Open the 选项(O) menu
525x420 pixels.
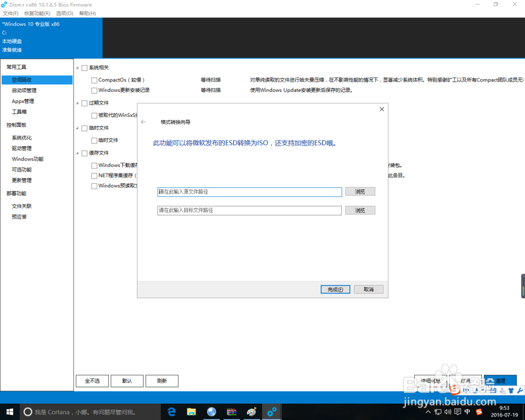[65, 14]
